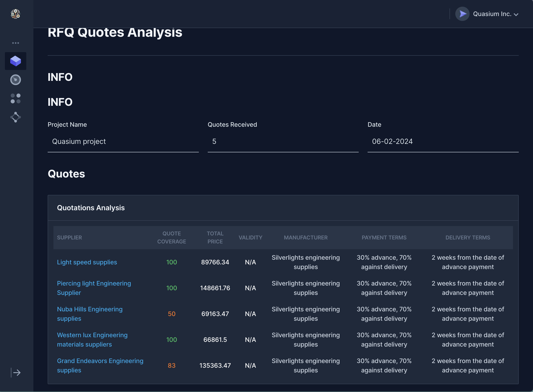
Task: Click Light speed supplies coverage value 100
Action: [x=171, y=262]
